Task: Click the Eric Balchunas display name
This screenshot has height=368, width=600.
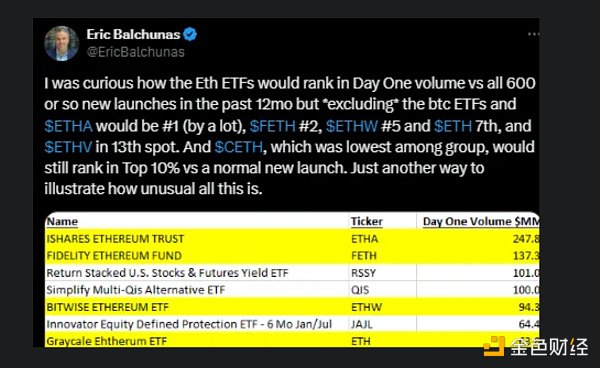Action: click(x=133, y=34)
